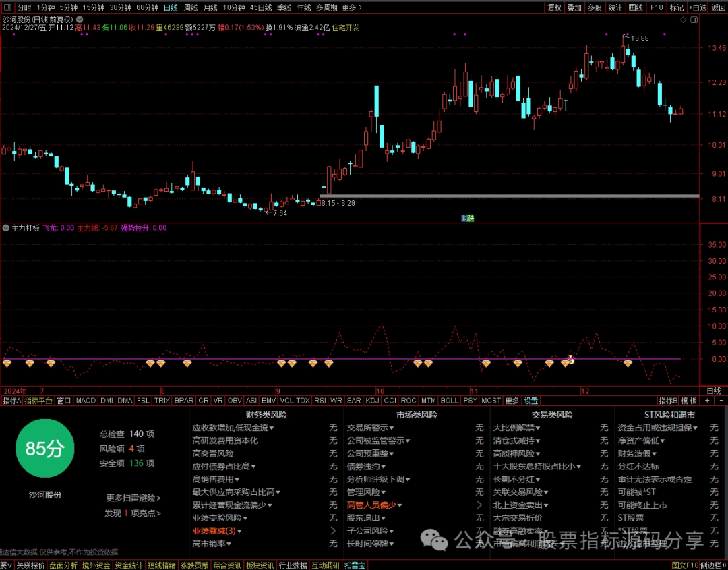
Task: Toggle the 侧边栏 sidebar button
Action: 712,565
